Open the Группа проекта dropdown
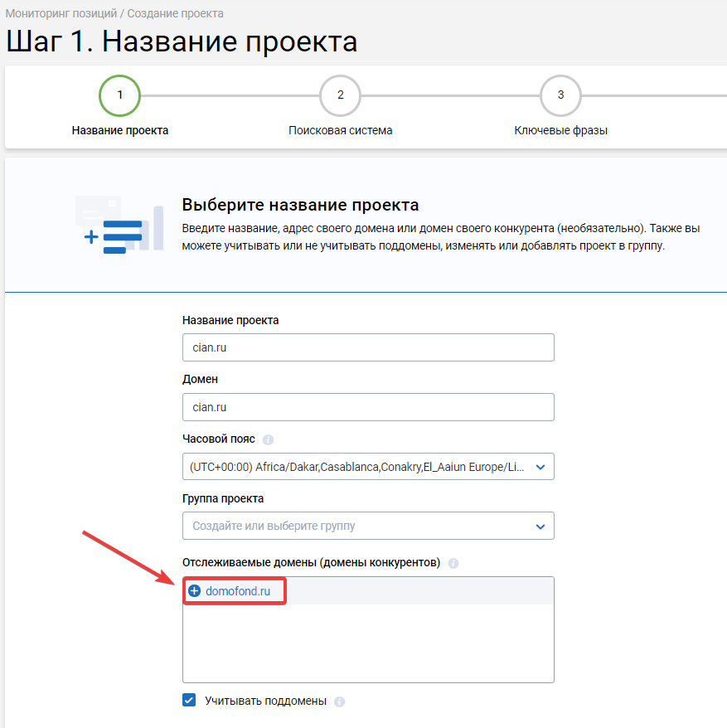The image size is (727, 728). [x=368, y=526]
